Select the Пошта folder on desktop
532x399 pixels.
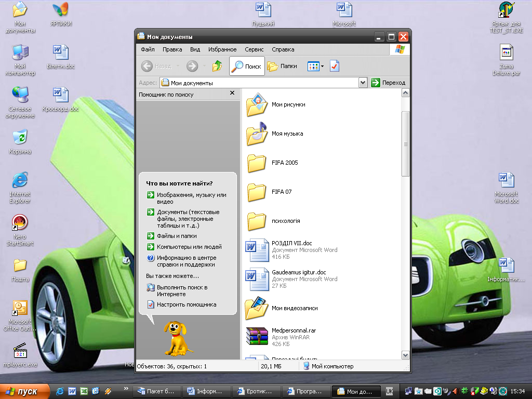20,270
